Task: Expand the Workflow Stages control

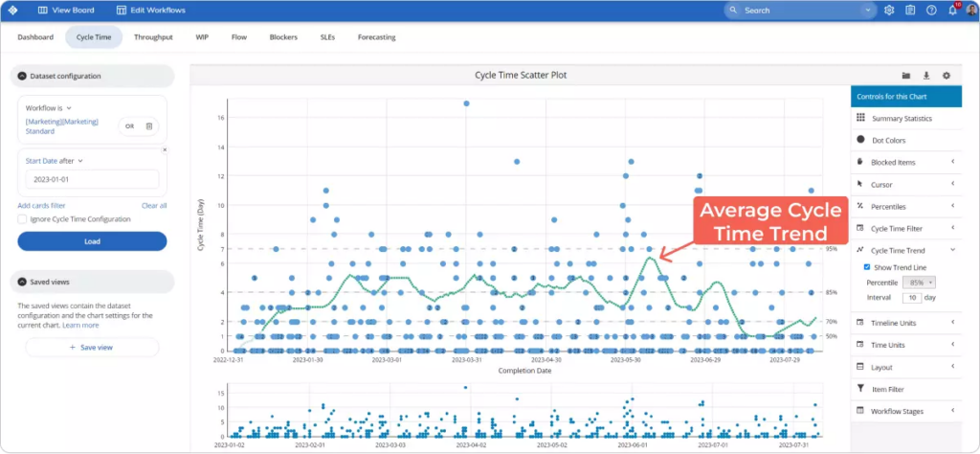Action: coord(906,411)
